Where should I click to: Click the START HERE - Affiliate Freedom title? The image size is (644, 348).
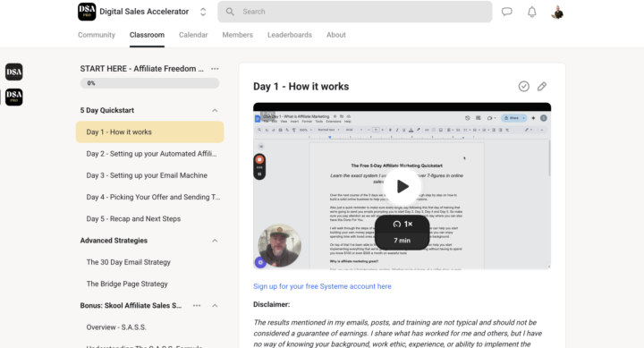[x=141, y=69]
